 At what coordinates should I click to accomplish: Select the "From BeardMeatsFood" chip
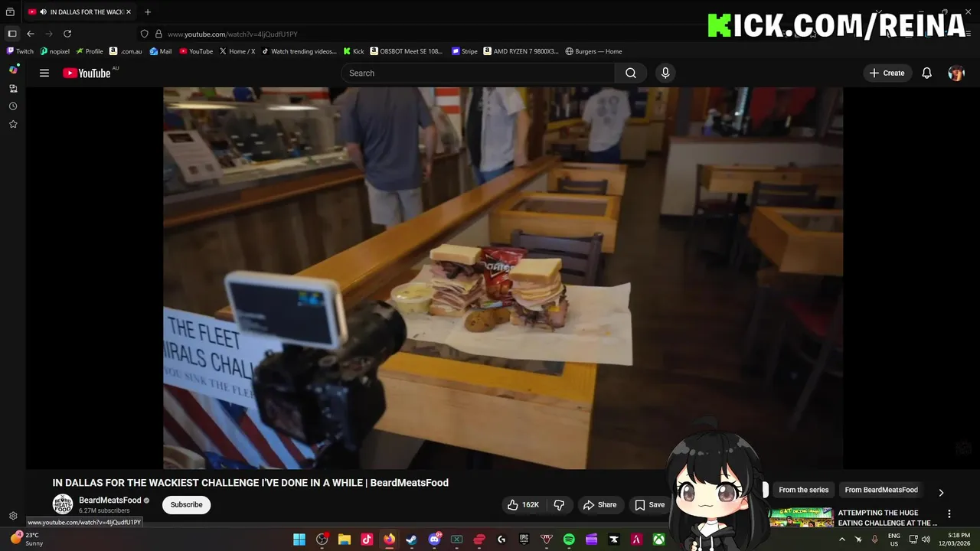[x=881, y=490]
